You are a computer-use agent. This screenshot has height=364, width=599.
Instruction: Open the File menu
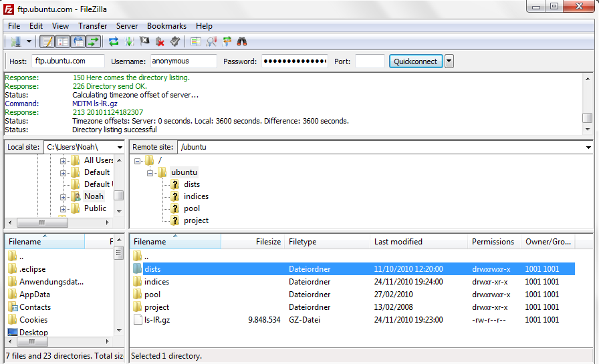pos(14,26)
